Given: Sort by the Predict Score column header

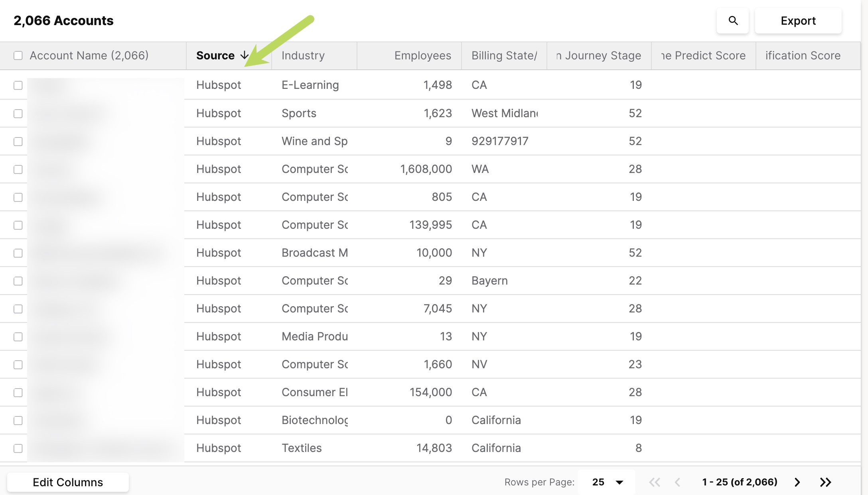Looking at the screenshot, I should 703,55.
